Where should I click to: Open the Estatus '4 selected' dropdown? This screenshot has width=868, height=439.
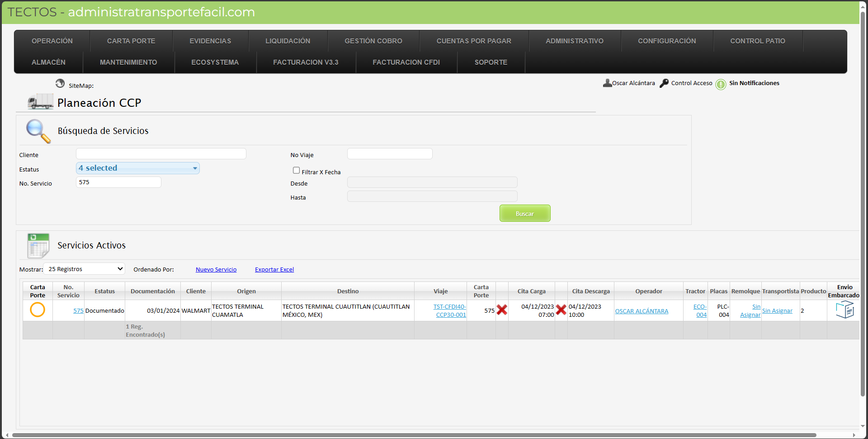click(x=138, y=168)
